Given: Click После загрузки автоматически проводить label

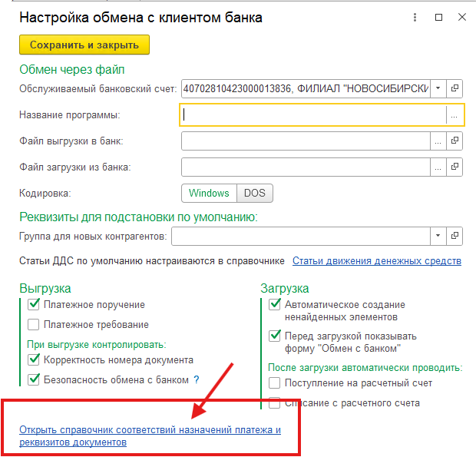Looking at the screenshot, I should click(x=365, y=368).
